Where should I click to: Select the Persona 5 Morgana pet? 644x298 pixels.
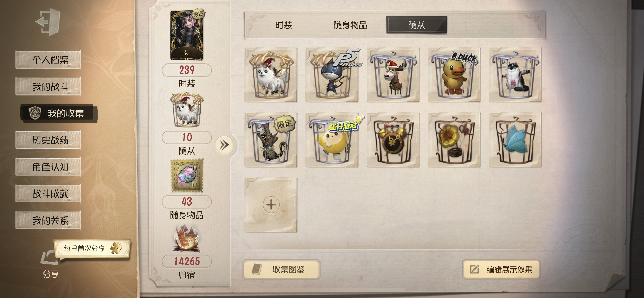pyautogui.click(x=332, y=75)
